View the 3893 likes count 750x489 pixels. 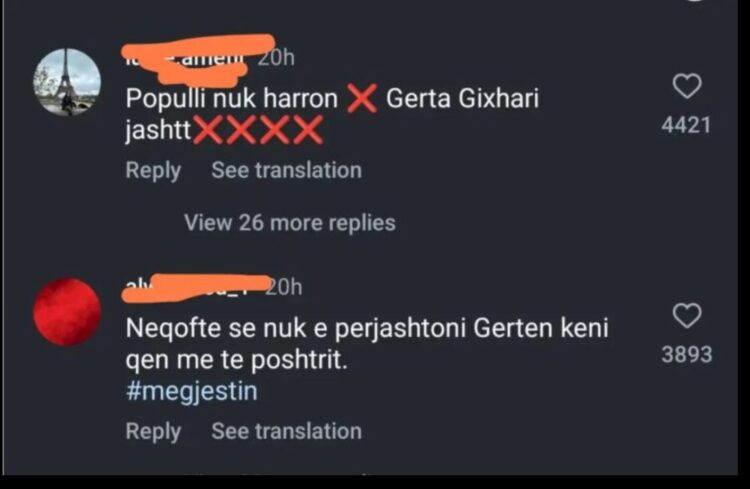tap(687, 355)
